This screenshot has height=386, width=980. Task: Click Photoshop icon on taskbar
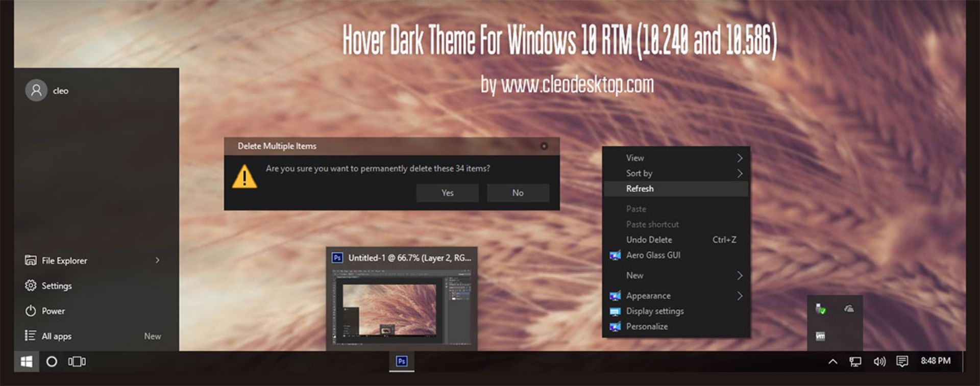click(402, 362)
